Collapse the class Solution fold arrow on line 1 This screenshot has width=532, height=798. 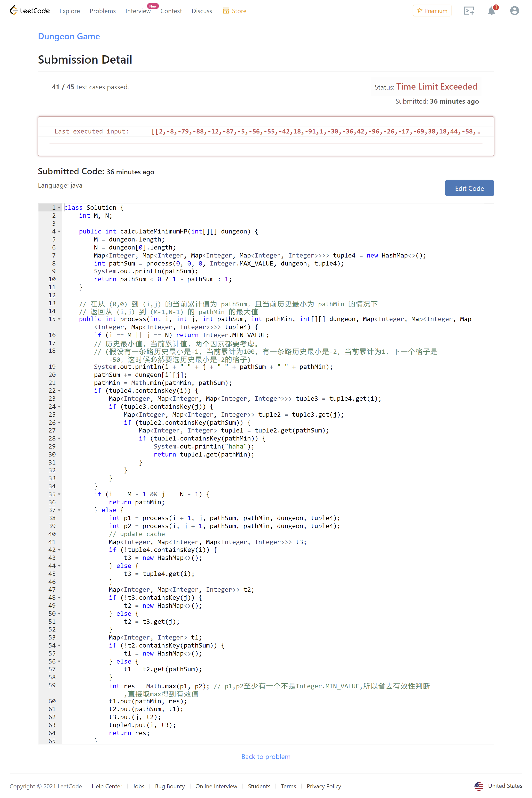click(x=59, y=208)
